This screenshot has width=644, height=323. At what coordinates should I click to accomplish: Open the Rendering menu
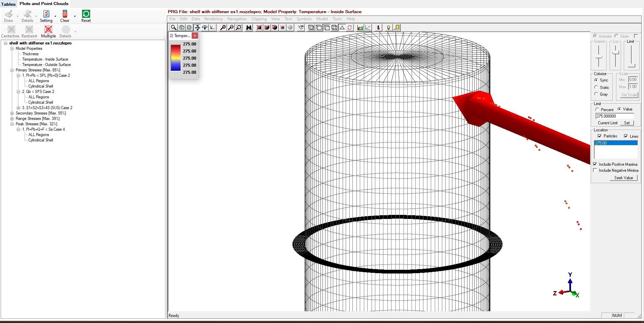213,19
